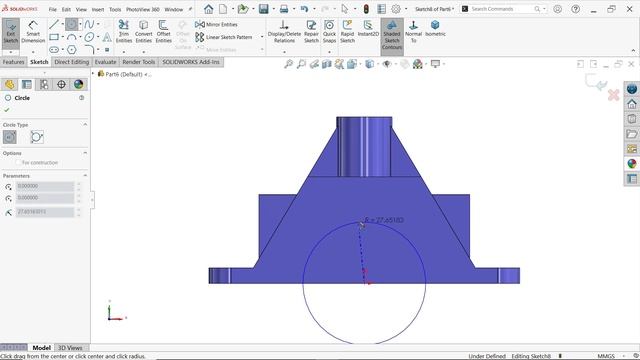Screen dimensions: 640x360
Task: Confirm the circle with green checkmark
Action: (7, 110)
